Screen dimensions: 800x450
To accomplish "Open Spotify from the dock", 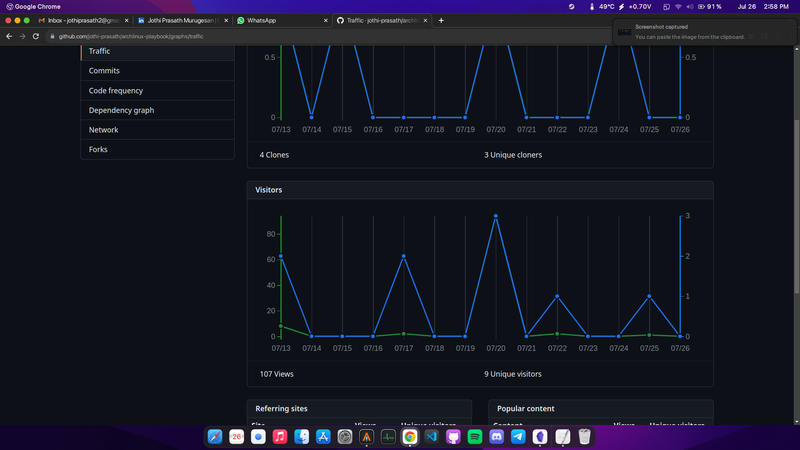I will coord(475,437).
